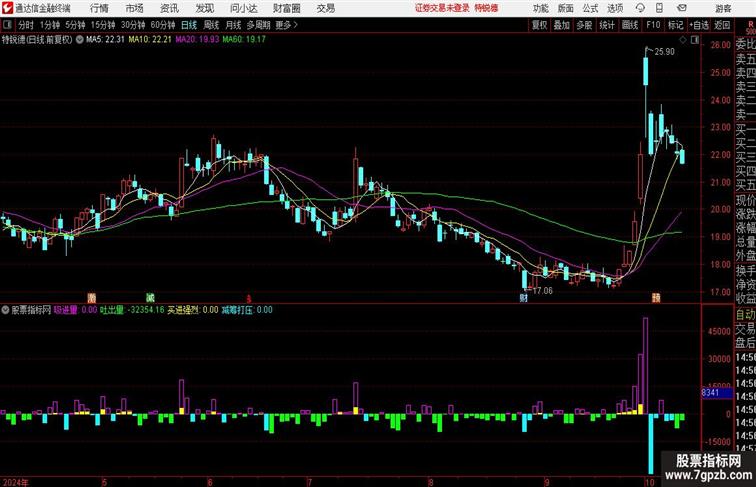Click the 画线 drawing button
This screenshot has width=756, height=487.
(x=630, y=25)
